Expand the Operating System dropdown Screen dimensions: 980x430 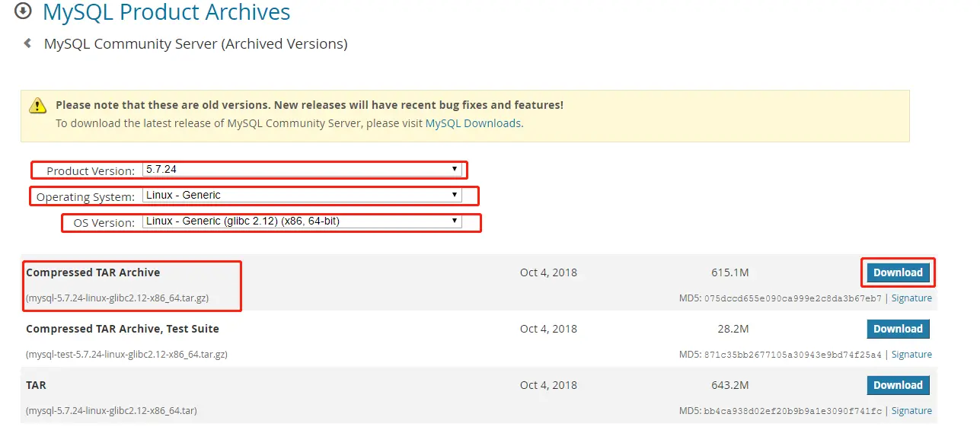coord(302,196)
